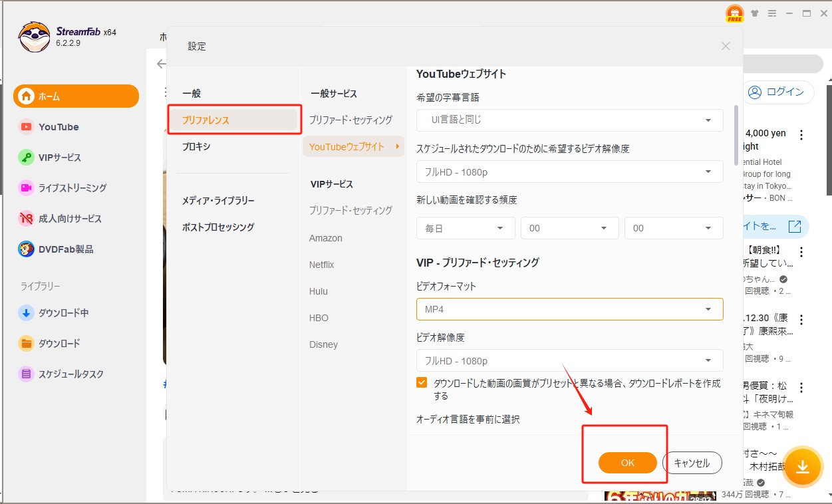Viewport: 832px width, 504px height.
Task: Select Netflix service settings
Action: [322, 265]
